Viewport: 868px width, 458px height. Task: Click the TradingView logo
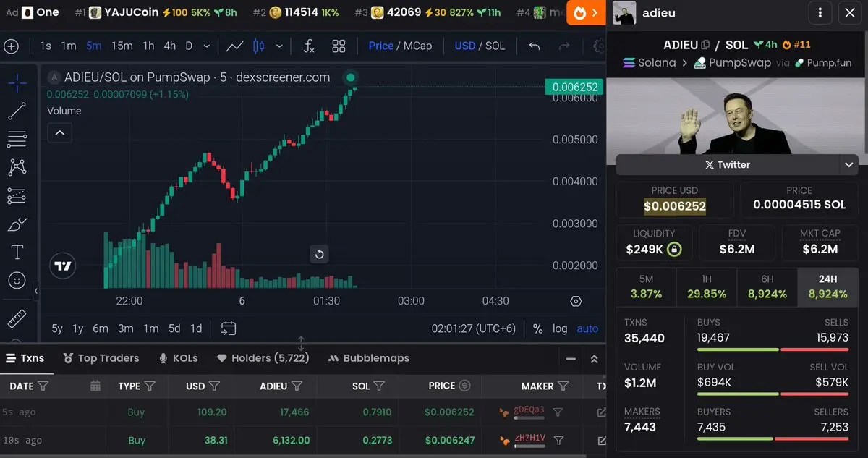coord(63,266)
